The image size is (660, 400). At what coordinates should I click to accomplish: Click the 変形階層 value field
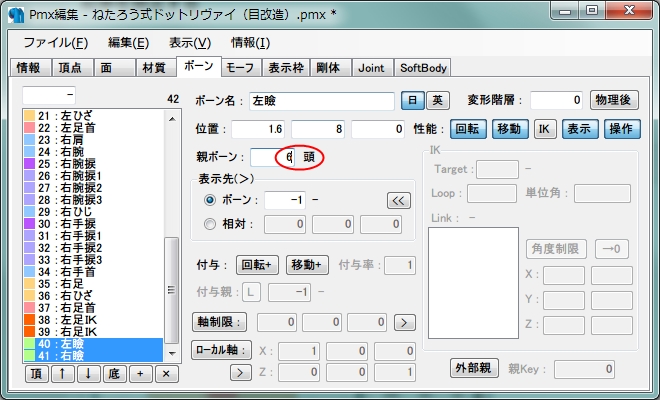point(556,100)
